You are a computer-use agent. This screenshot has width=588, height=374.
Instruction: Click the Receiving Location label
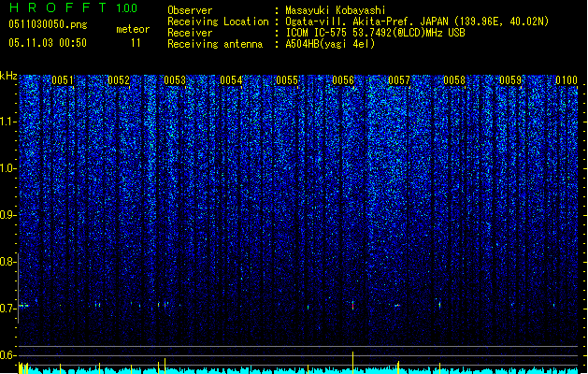tap(218, 22)
